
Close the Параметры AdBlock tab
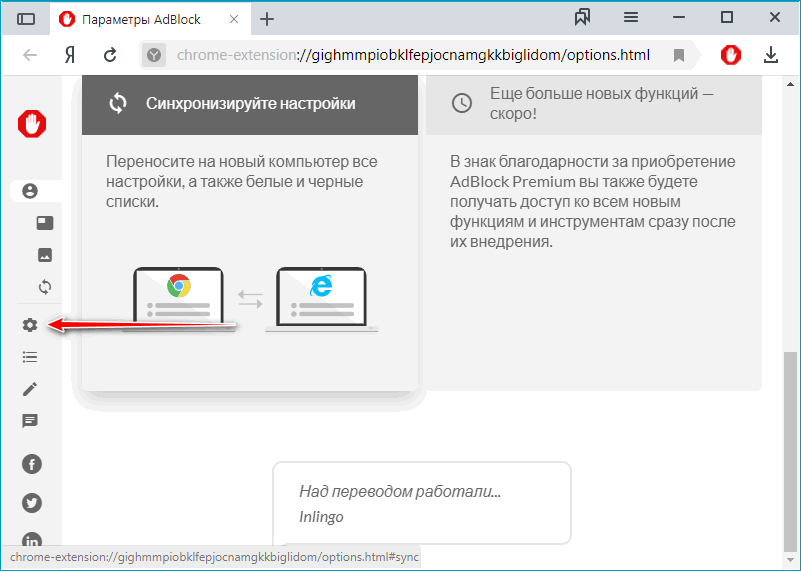click(x=234, y=19)
